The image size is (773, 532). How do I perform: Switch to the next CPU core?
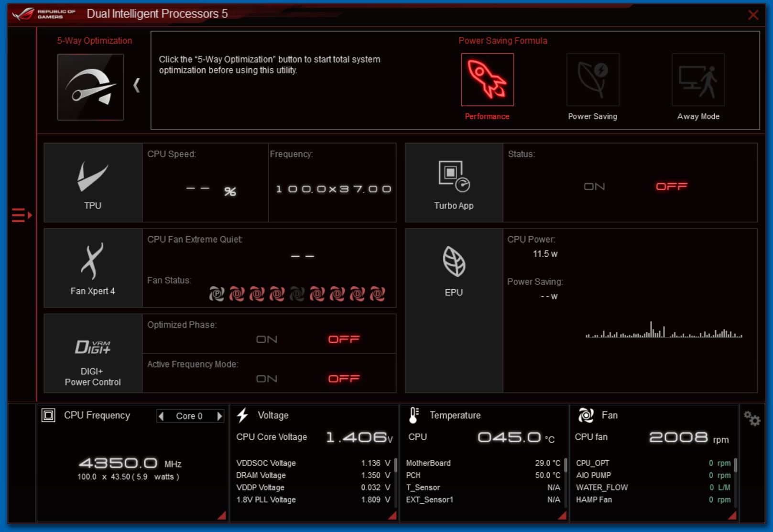(219, 416)
